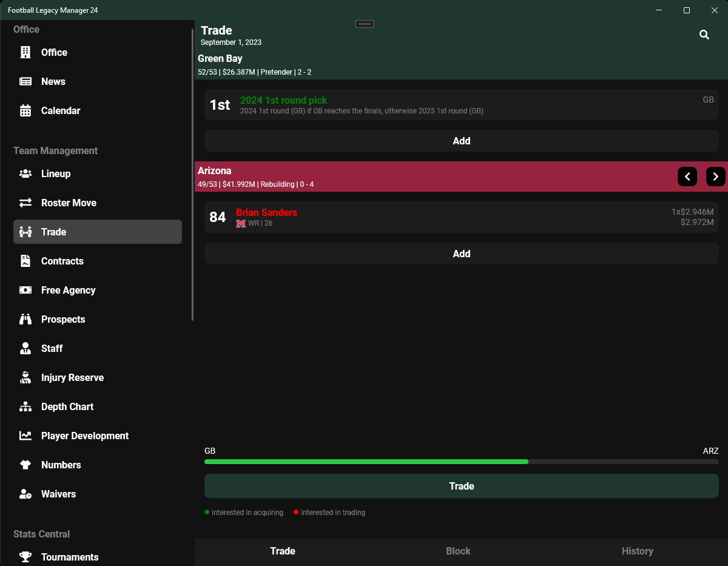The image size is (728, 566).
Task: Maximize the Football Legacy Manager window
Action: tap(686, 10)
